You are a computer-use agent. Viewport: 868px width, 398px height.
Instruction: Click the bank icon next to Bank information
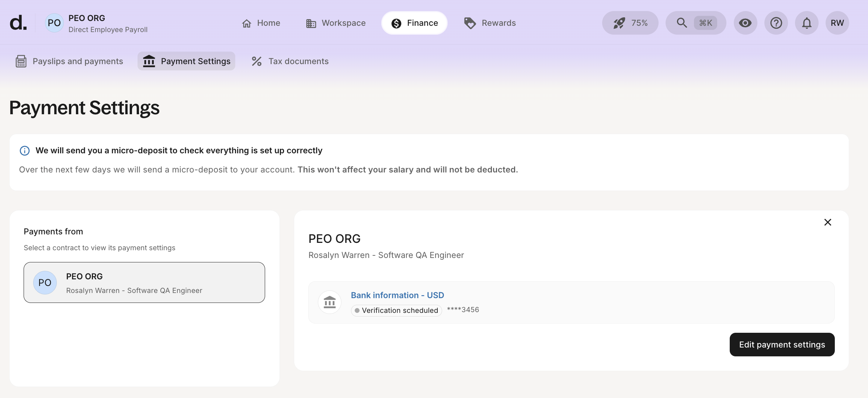click(329, 302)
